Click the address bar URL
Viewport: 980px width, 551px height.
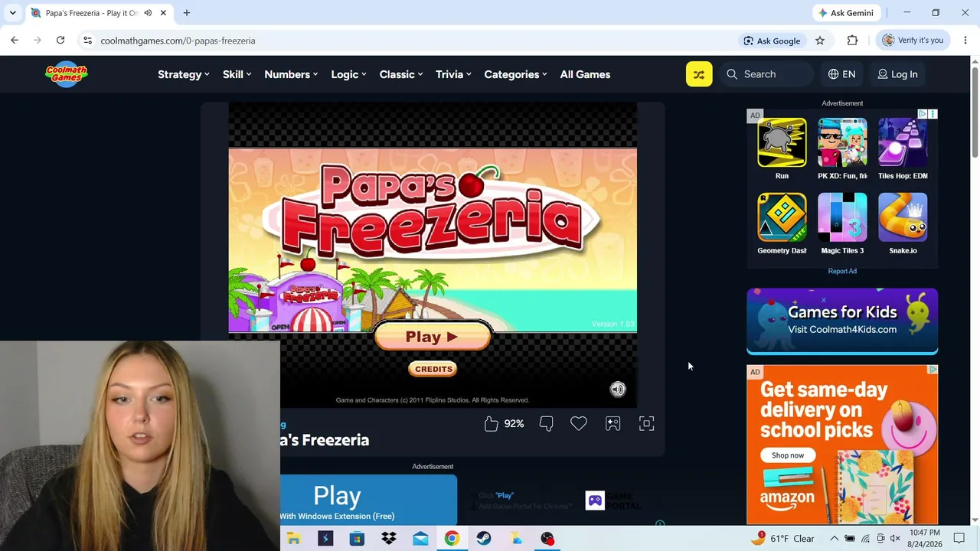click(178, 41)
